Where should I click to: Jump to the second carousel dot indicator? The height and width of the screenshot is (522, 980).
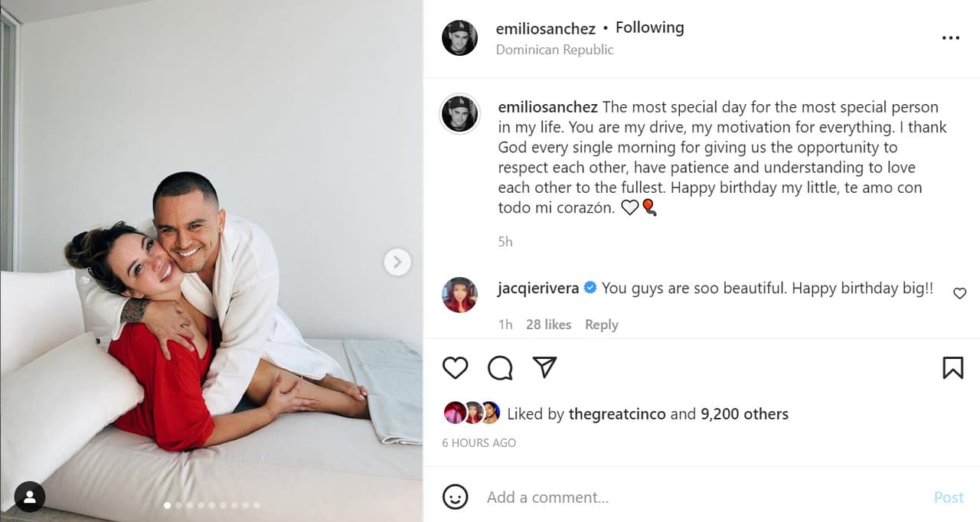coord(178,505)
